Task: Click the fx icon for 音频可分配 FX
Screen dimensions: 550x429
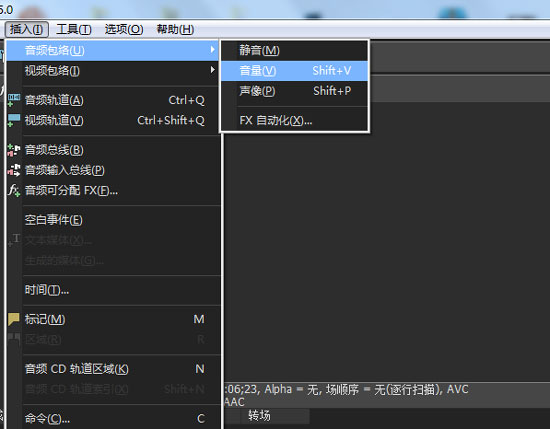Action: click(x=14, y=190)
